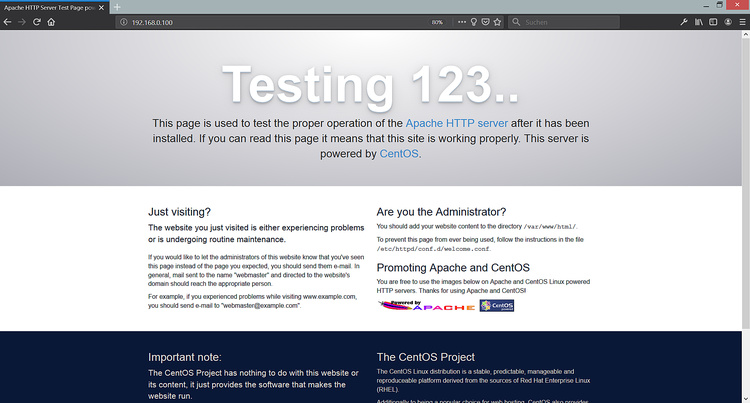
Task: Click the Powered by Apache logo
Action: pos(426,306)
